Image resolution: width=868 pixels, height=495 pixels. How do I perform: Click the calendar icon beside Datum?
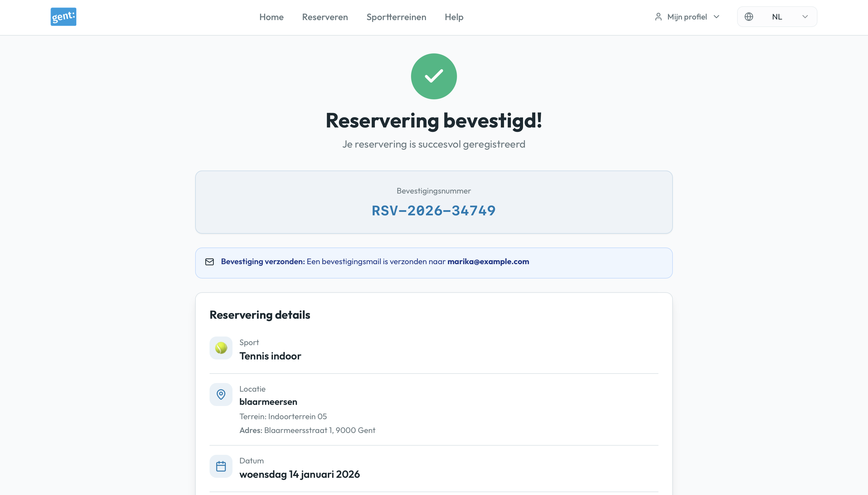[221, 466]
